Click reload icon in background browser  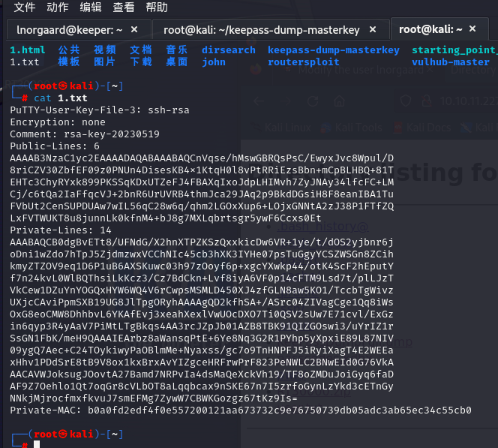pyautogui.click(x=313, y=101)
